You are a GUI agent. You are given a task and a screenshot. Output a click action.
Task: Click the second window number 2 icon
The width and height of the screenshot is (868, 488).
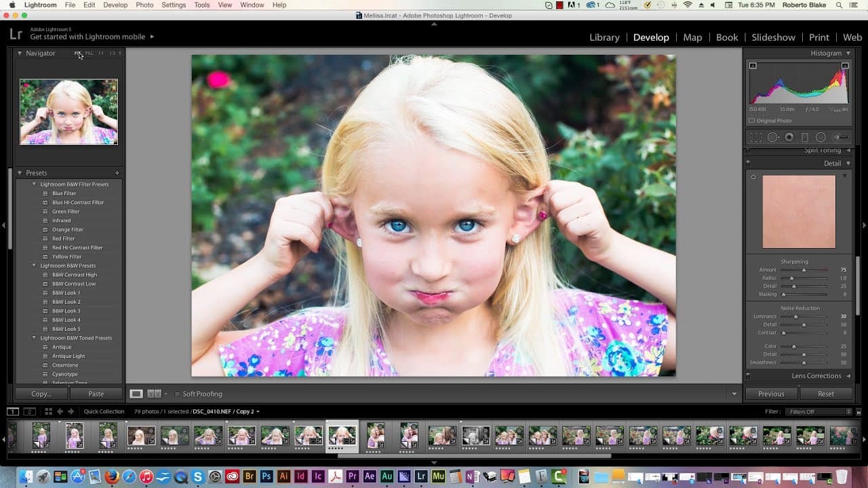29,411
